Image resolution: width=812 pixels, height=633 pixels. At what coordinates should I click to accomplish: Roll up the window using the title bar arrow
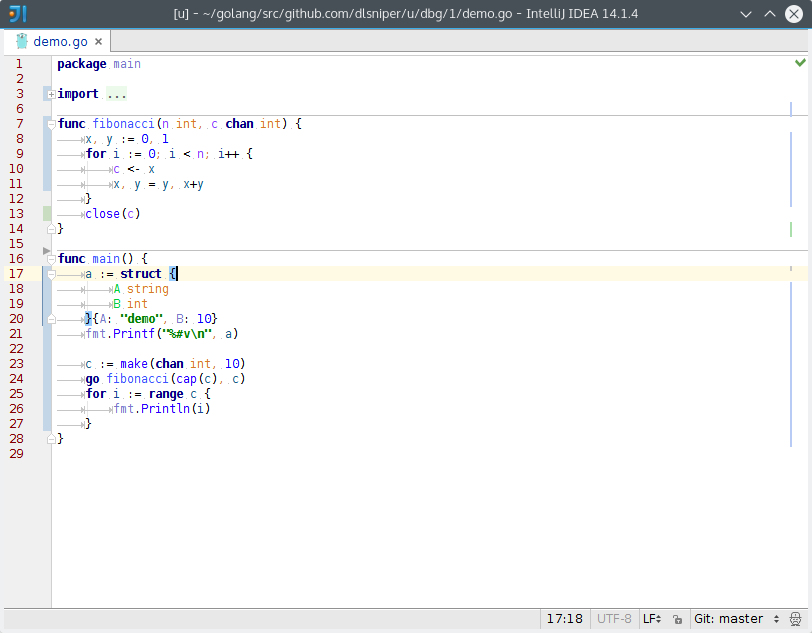click(x=770, y=14)
